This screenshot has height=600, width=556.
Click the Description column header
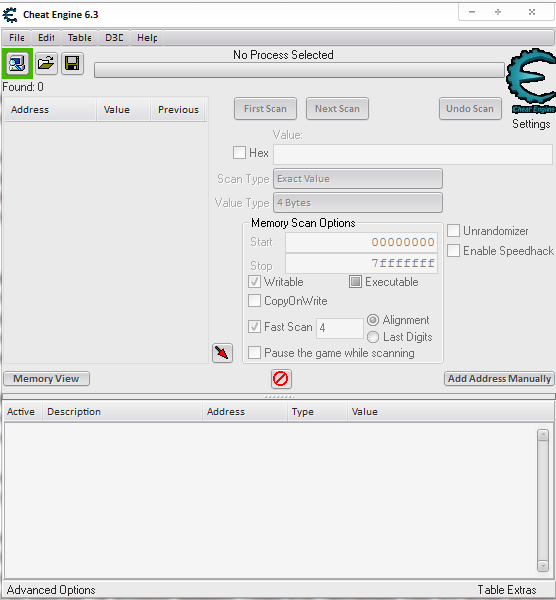[x=122, y=412]
